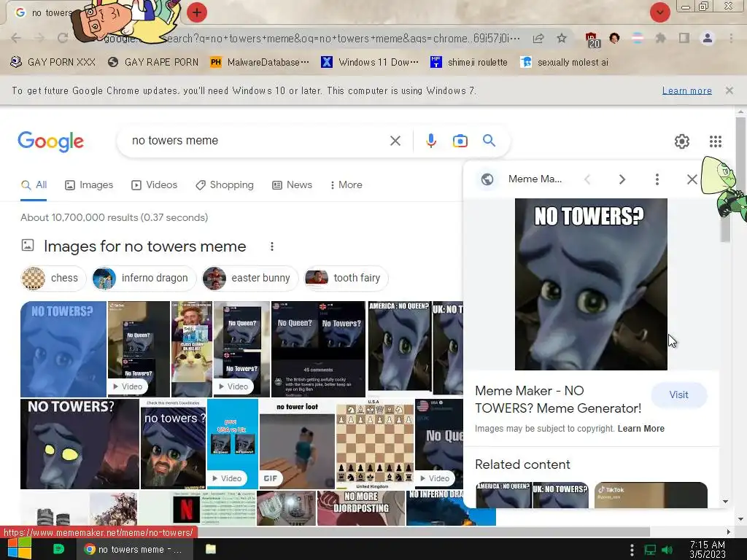This screenshot has width=747, height=560.
Task: Open the No Queen? No Towers? comments thumbnail
Action: click(318, 349)
